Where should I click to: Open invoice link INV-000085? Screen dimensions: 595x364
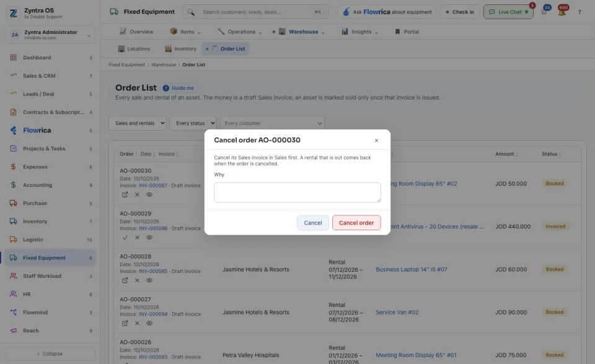tap(153, 271)
